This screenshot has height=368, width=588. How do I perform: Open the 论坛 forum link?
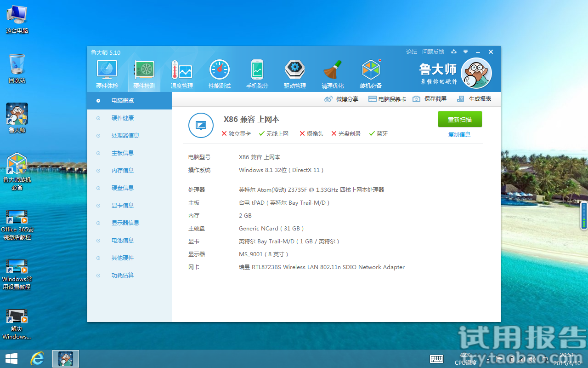(412, 52)
